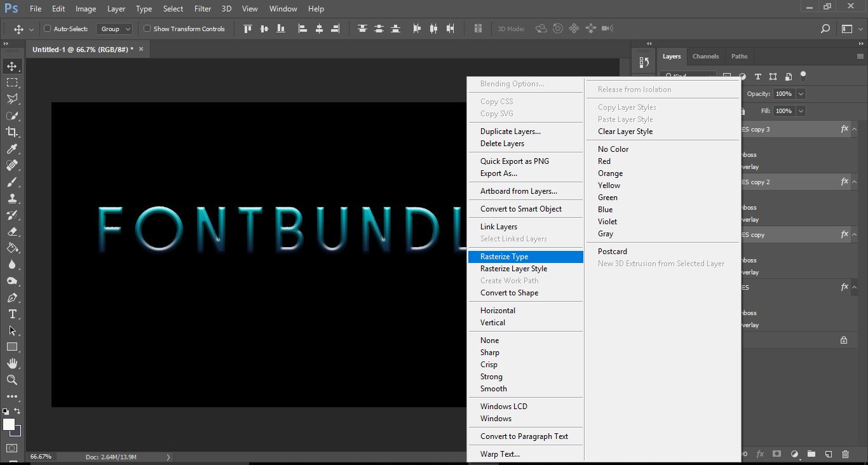
Task: Switch to the Channels tab
Action: 705,56
